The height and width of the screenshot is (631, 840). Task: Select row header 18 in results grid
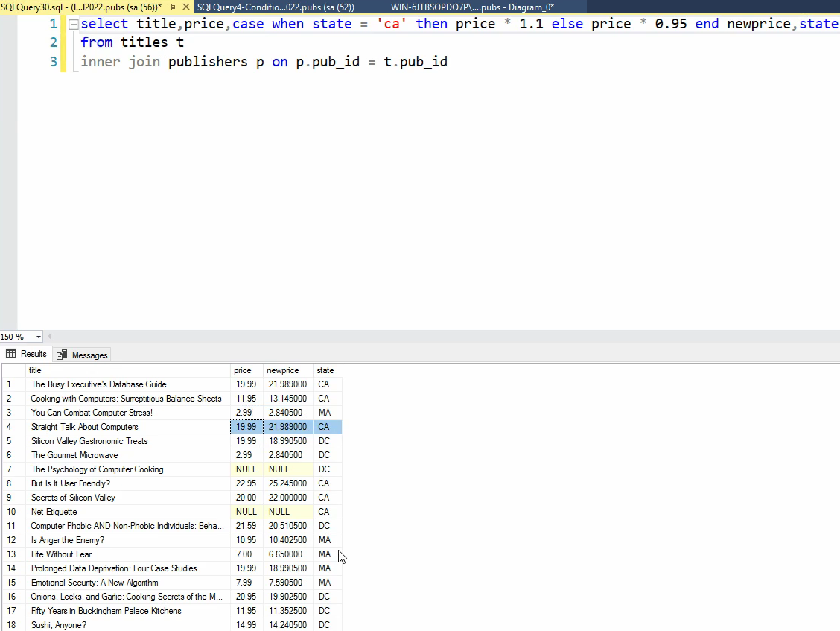pos(14,625)
